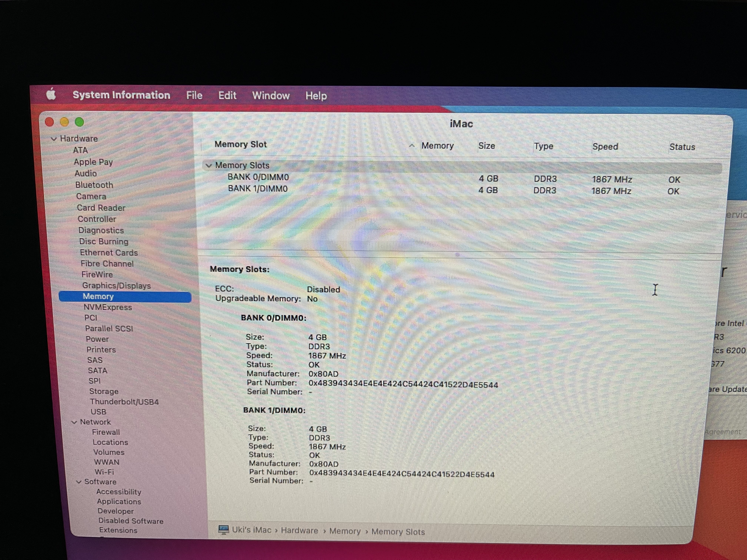Screen dimensions: 747x560
Task: Select the BANK 0/DIMM0 table row
Action: pyautogui.click(x=258, y=177)
